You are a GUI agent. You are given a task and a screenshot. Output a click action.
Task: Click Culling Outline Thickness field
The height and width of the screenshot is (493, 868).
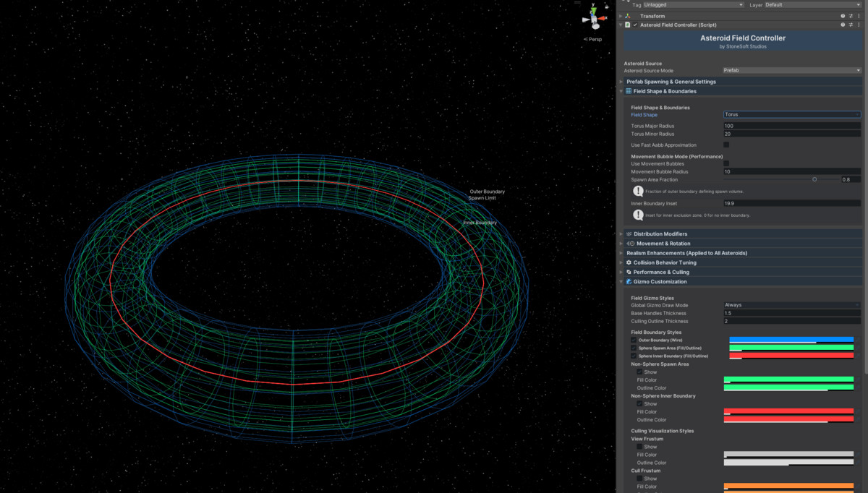(x=792, y=321)
